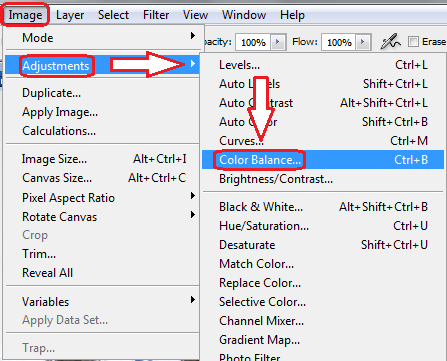
Task: Open the Layer menu
Action: 70,15
